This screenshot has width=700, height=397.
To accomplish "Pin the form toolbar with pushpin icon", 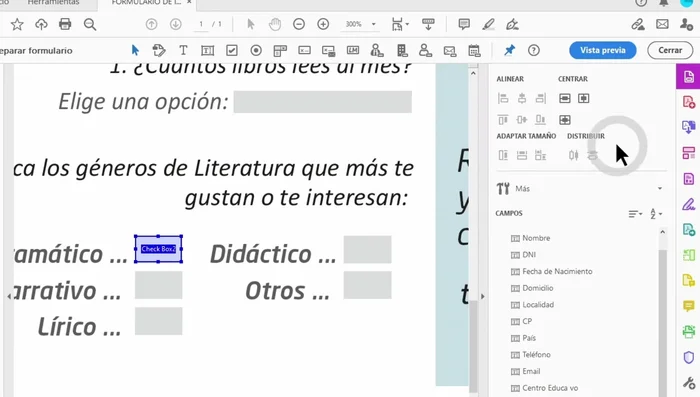I will (509, 50).
